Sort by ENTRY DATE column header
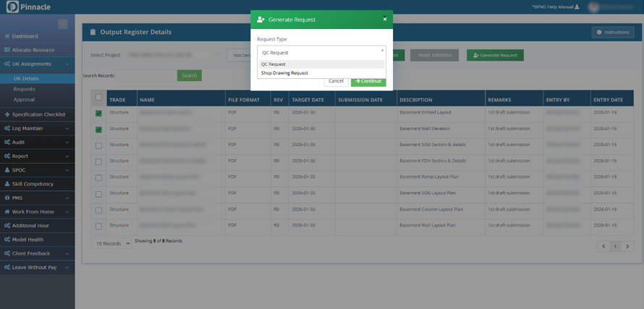 608,100
